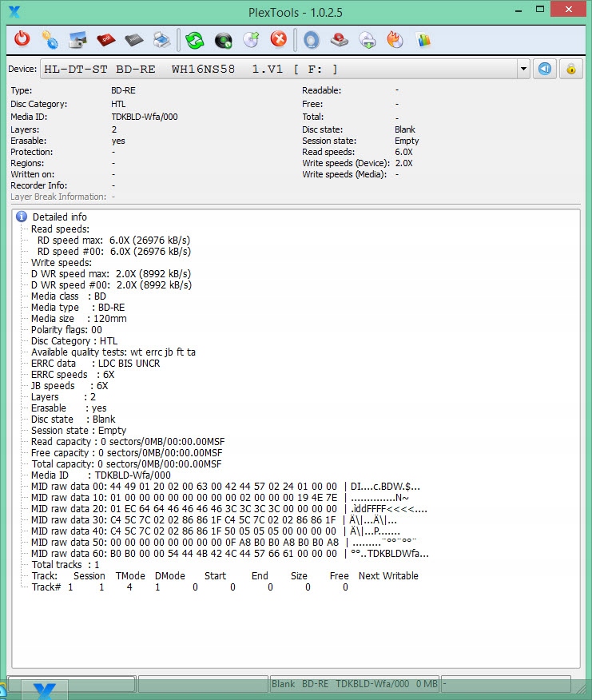Image resolution: width=592 pixels, height=700 pixels.
Task: Click the blue back arrow beside Device
Action: click(545, 69)
